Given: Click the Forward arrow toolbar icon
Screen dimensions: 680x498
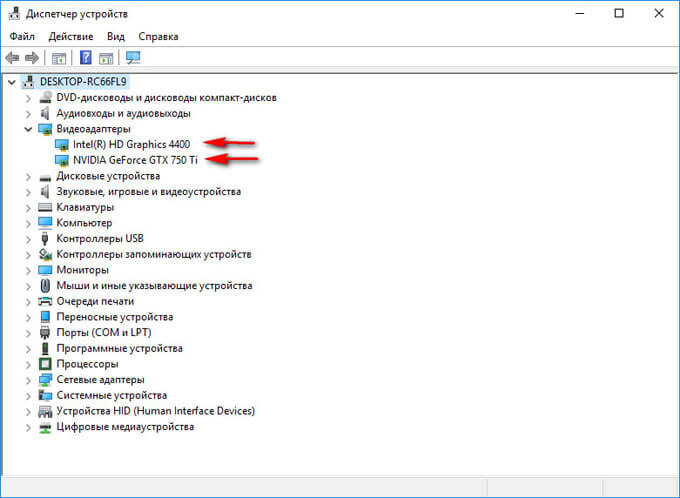Looking at the screenshot, I should click(x=32, y=58).
